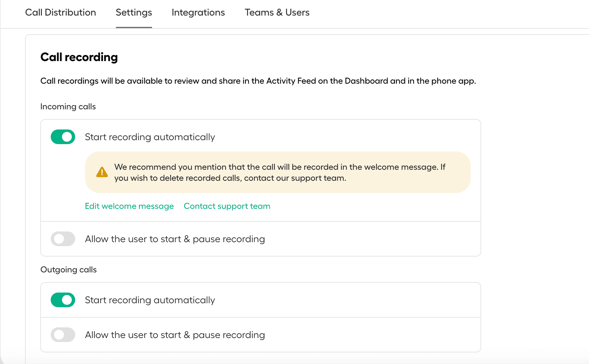Click incoming 'Start recording automatically' label text
The image size is (589, 364).
click(150, 137)
